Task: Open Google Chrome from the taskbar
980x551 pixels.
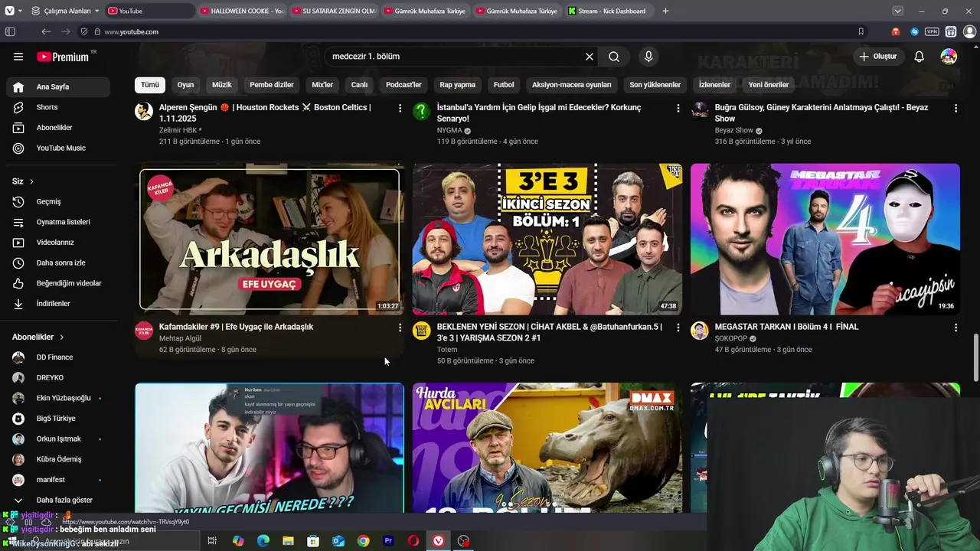Action: pyautogui.click(x=363, y=541)
